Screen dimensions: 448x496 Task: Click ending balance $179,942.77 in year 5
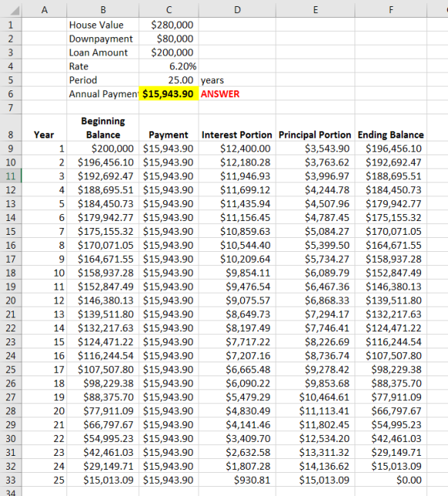(391, 204)
